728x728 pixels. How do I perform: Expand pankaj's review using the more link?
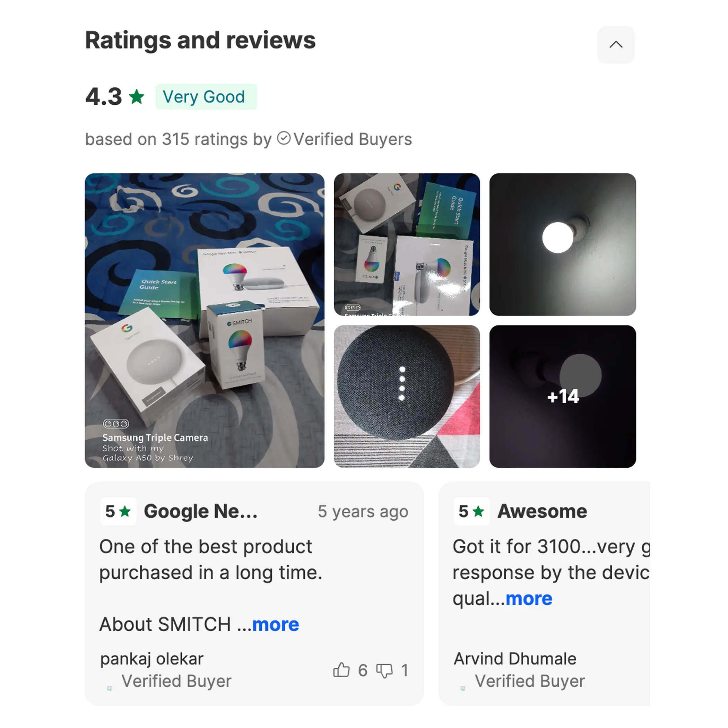click(276, 624)
